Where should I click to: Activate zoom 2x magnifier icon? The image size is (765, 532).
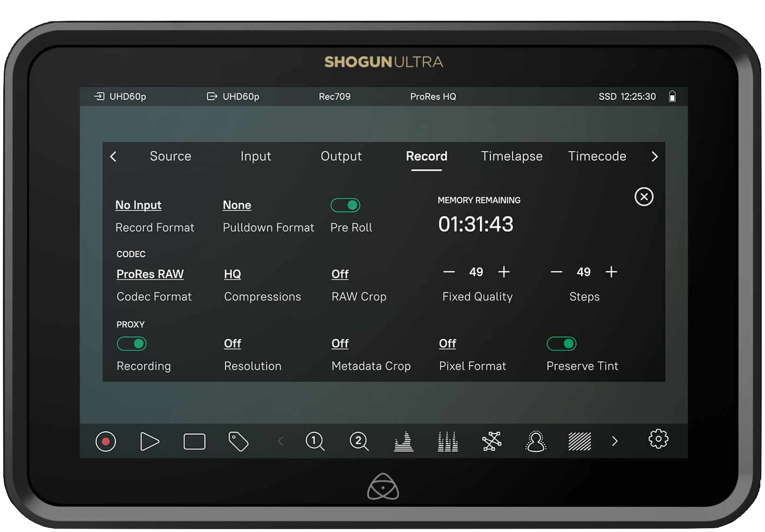pos(359,441)
